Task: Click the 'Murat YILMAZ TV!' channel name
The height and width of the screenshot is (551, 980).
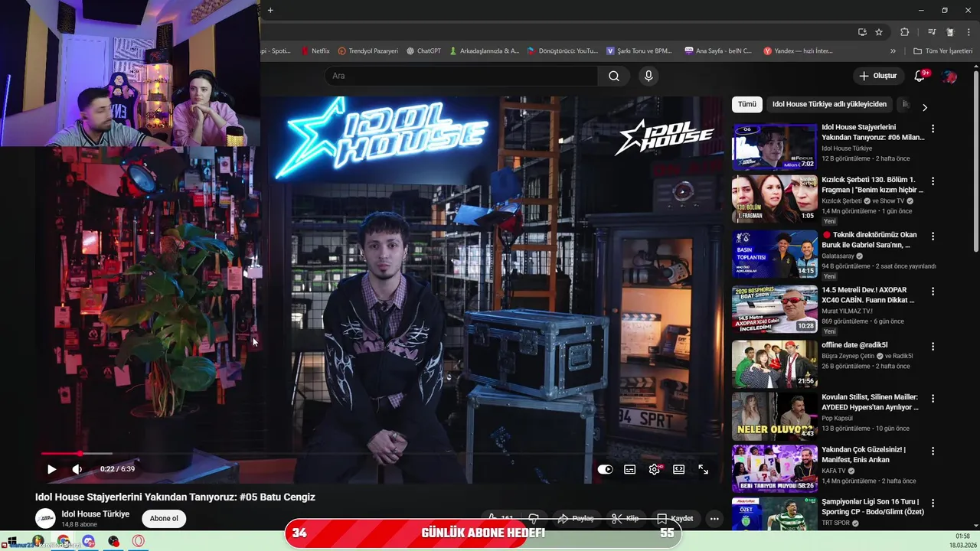Action: [847, 311]
